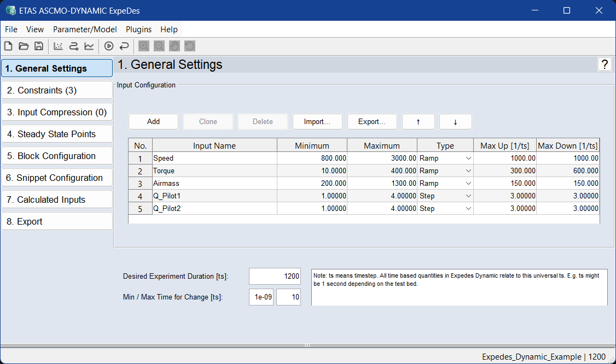Go to 5. Block Configuration step
Viewport: 616px width, 364px height.
coord(57,156)
